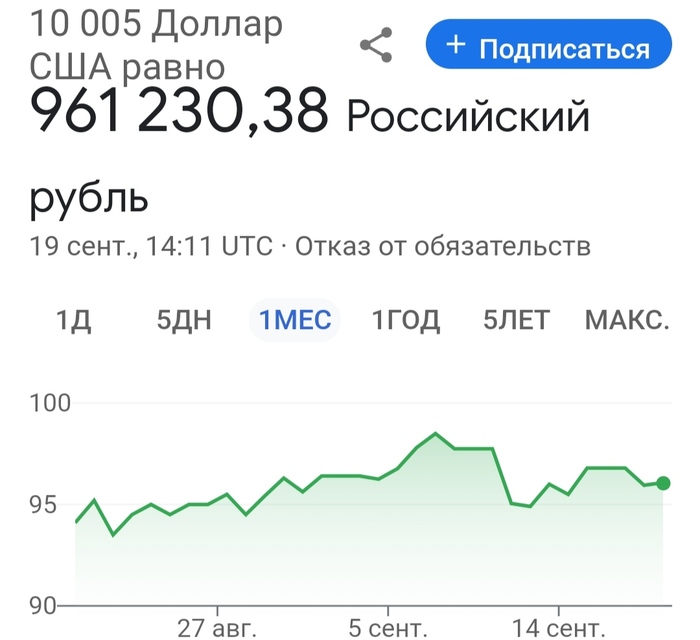
Task: Switch chart to 5ЛЕТ range
Action: 516,321
